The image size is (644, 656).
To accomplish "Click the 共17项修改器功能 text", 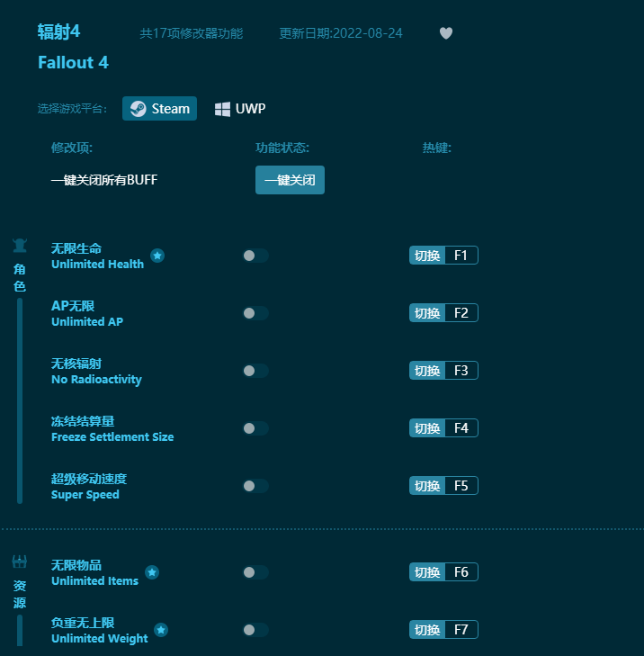I will point(191,33).
